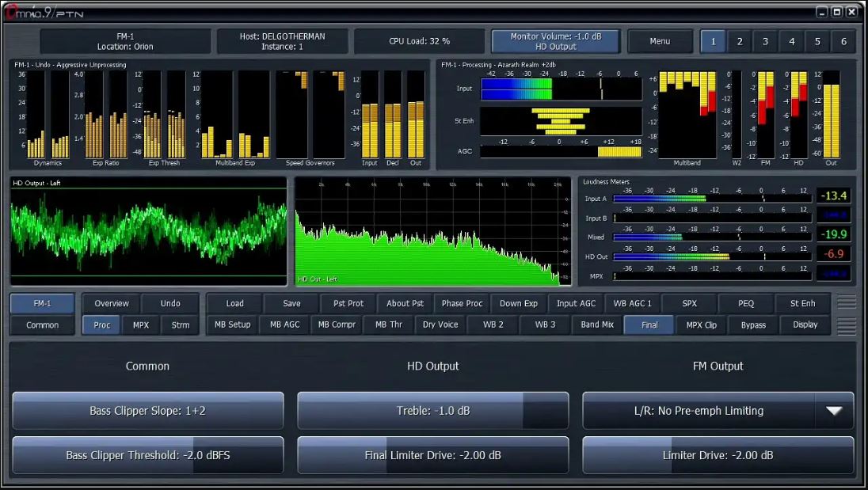Switch to preset slot number 5
Screen dimensions: 868x490
[x=817, y=42]
